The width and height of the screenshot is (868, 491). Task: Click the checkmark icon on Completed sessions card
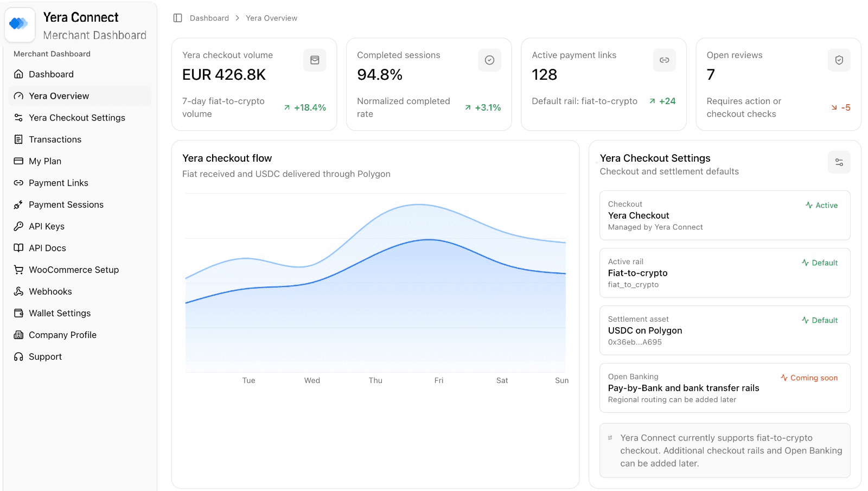point(489,60)
